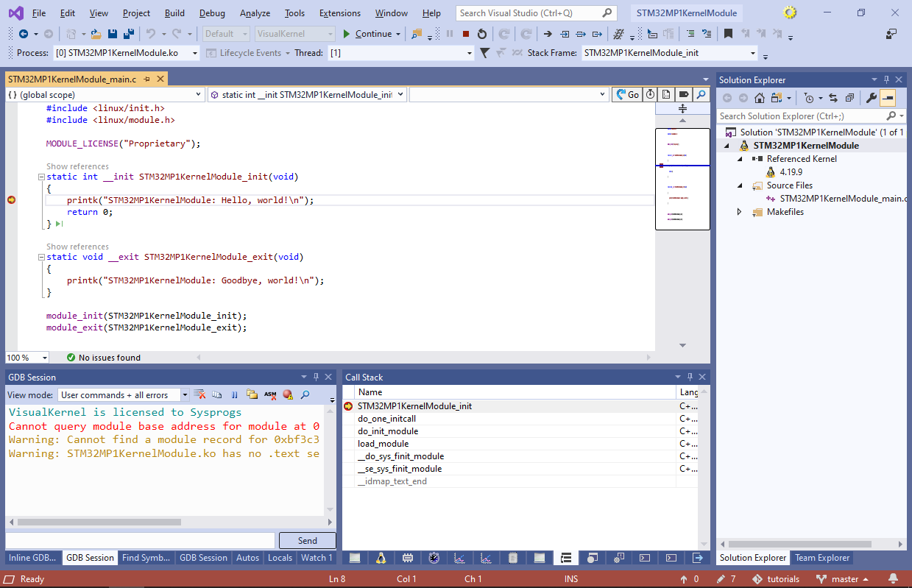Image resolution: width=912 pixels, height=588 pixels.
Task: Click the tag icon in editor bar
Action: click(683, 94)
